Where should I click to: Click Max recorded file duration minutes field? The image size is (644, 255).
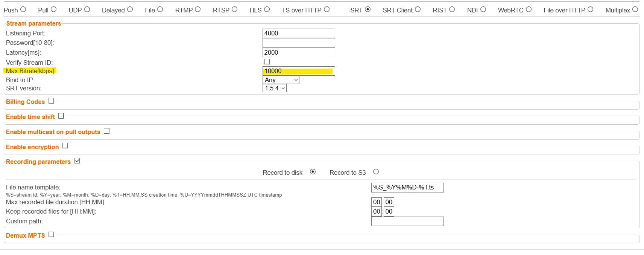coord(389,202)
